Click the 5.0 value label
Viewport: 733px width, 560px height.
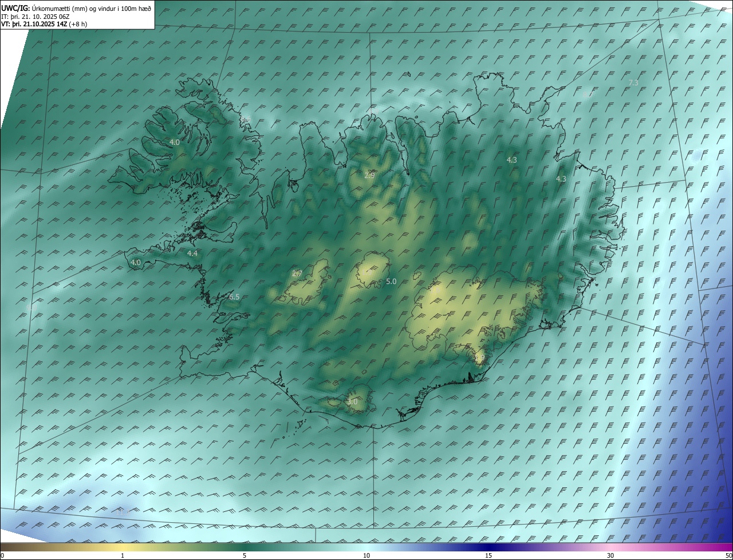(392, 282)
